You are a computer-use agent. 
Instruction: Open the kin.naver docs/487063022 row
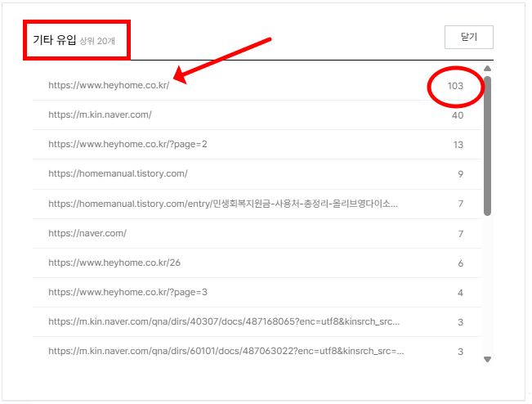pyautogui.click(x=257, y=351)
